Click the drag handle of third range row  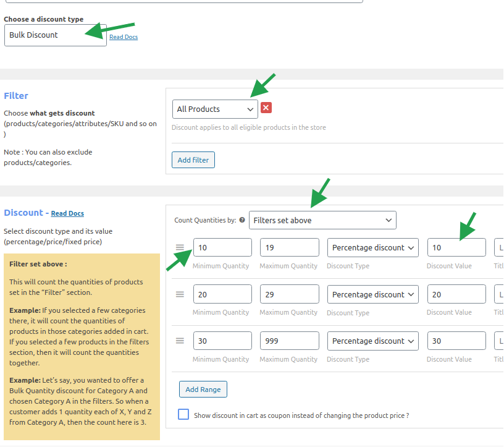(x=180, y=341)
